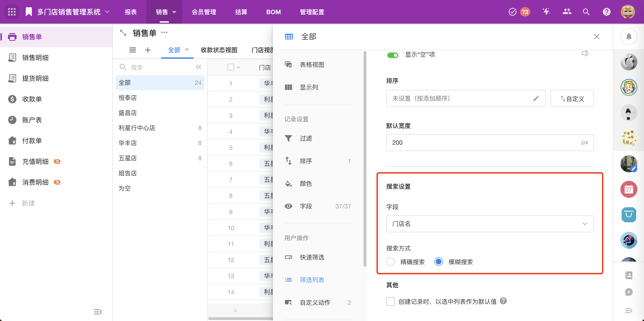The image size is (644, 321).
Task: Switch to the 收款状态视图 view tab
Action: (x=219, y=50)
